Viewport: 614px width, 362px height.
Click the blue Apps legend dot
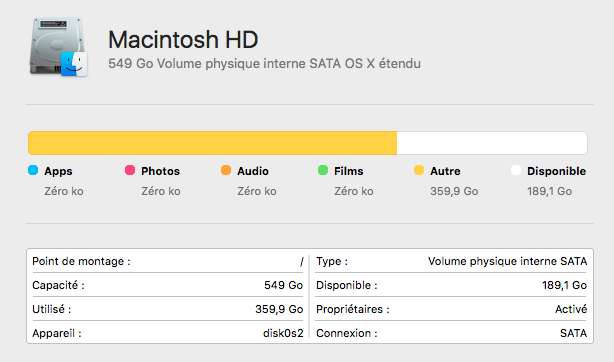pos(33,170)
